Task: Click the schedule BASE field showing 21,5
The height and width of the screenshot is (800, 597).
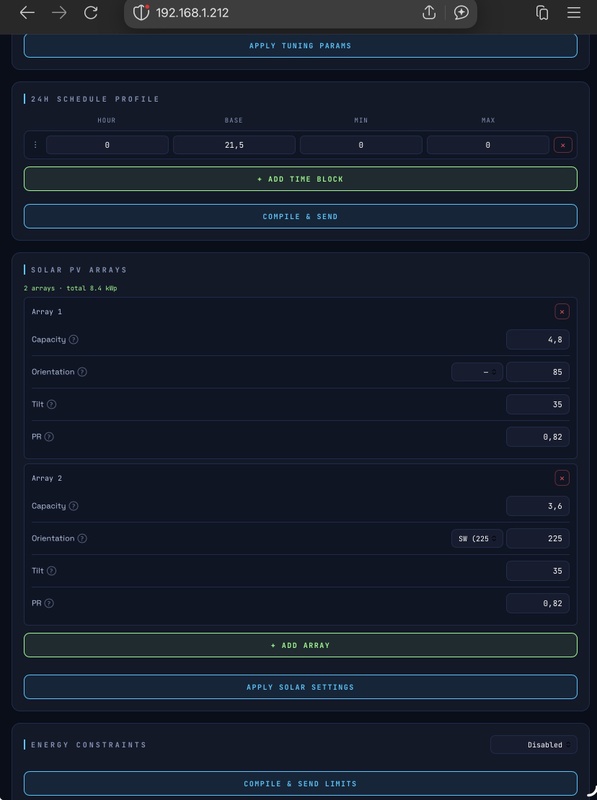Action: 234,145
